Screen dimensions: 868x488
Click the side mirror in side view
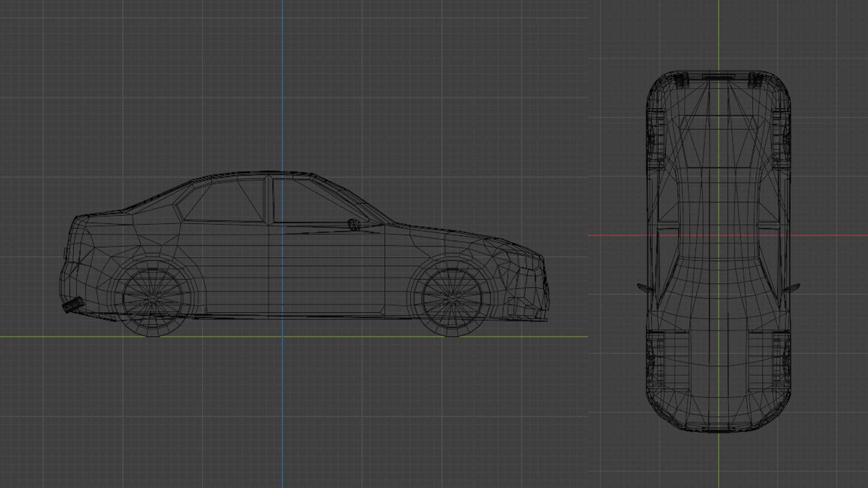354,225
